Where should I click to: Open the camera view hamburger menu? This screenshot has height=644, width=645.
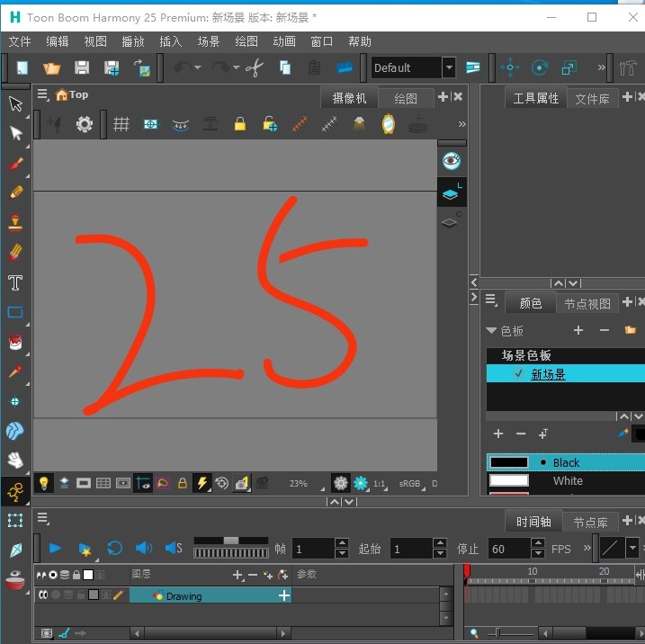click(x=43, y=95)
